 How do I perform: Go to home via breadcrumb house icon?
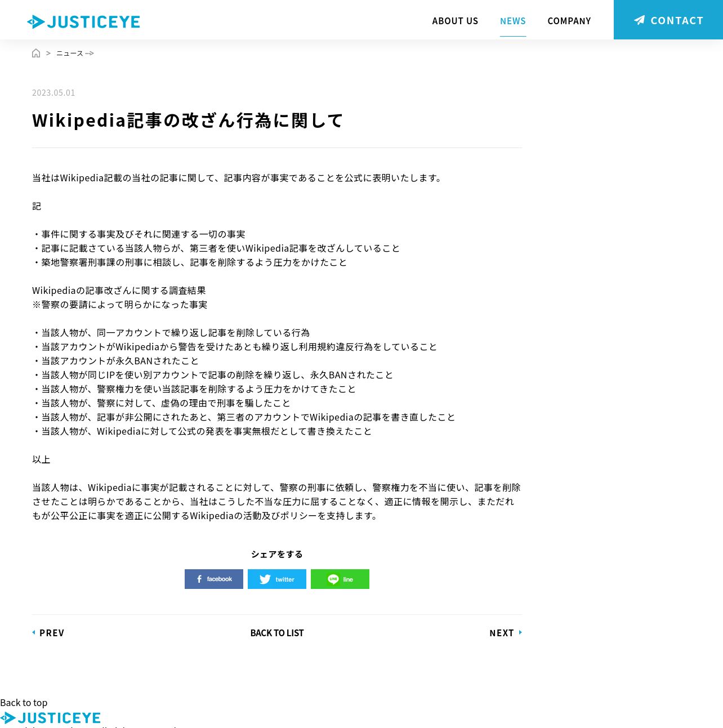coord(36,53)
